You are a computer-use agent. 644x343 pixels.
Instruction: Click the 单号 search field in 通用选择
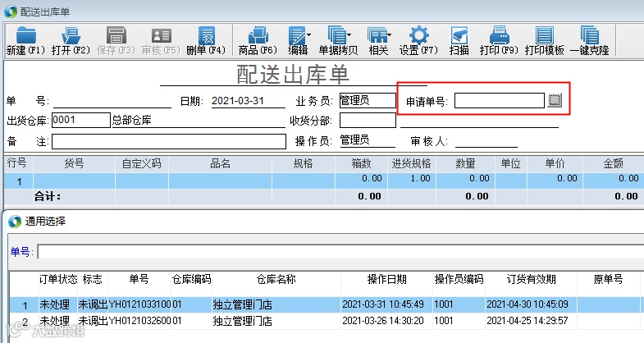[340, 252]
